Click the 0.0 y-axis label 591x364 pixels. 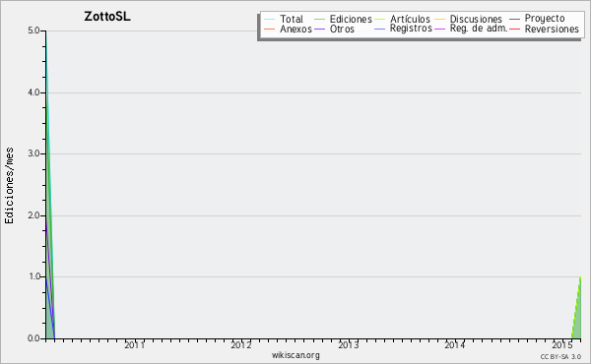click(33, 338)
